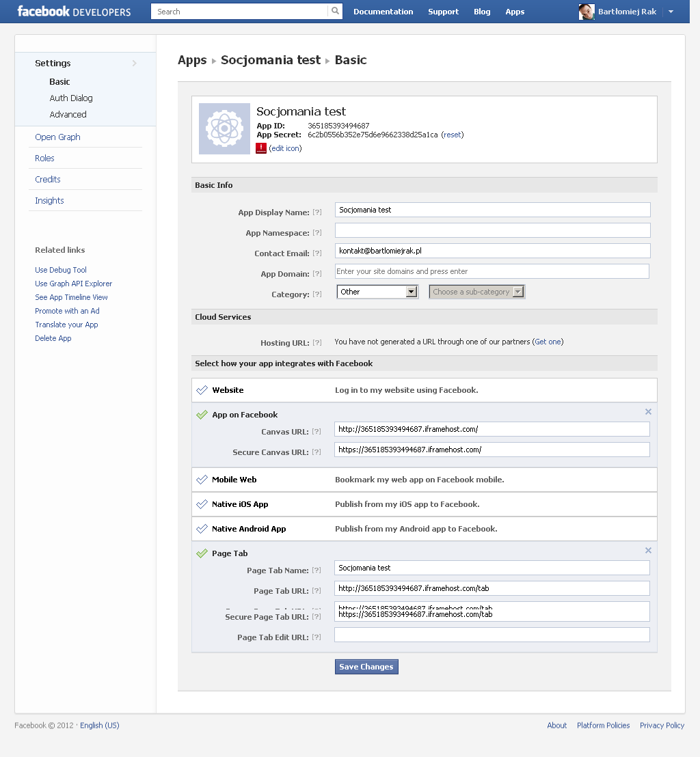
Task: Toggle the Website integration checkmark
Action: click(x=202, y=390)
